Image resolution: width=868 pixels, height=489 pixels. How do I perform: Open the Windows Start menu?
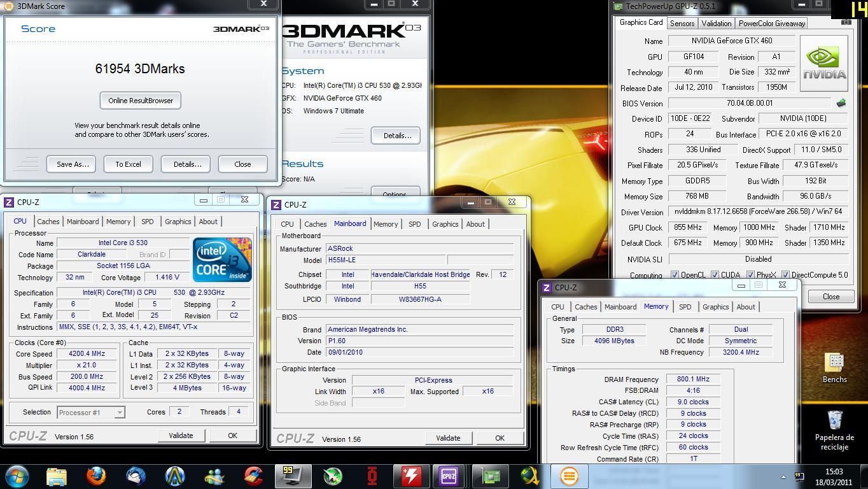pyautogui.click(x=17, y=476)
